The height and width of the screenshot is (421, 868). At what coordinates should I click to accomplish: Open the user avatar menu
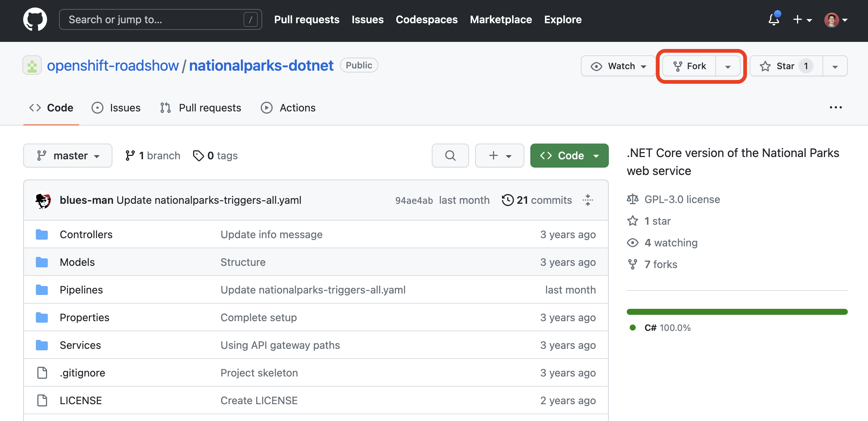click(x=836, y=20)
